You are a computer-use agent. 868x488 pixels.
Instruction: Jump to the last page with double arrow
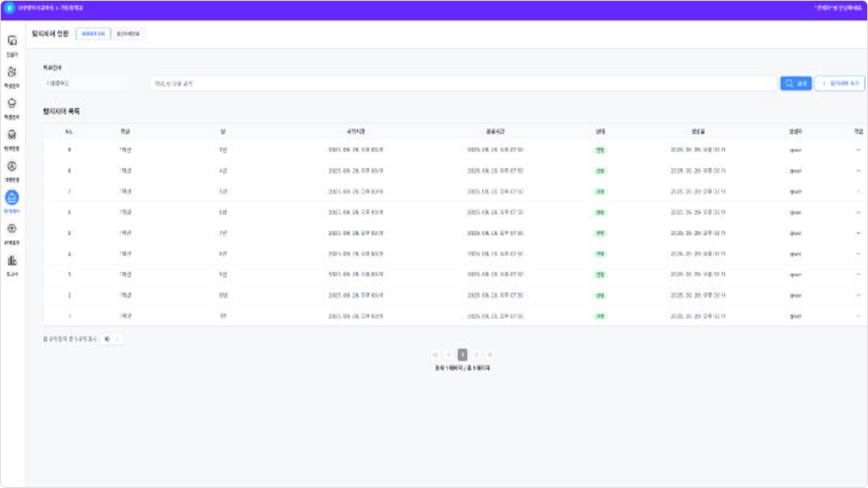pyautogui.click(x=489, y=355)
